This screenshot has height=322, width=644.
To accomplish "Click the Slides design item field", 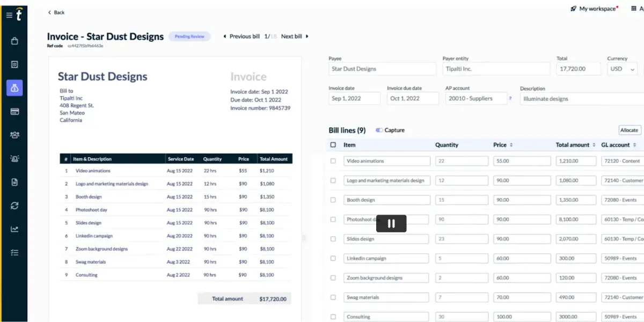I will [386, 239].
